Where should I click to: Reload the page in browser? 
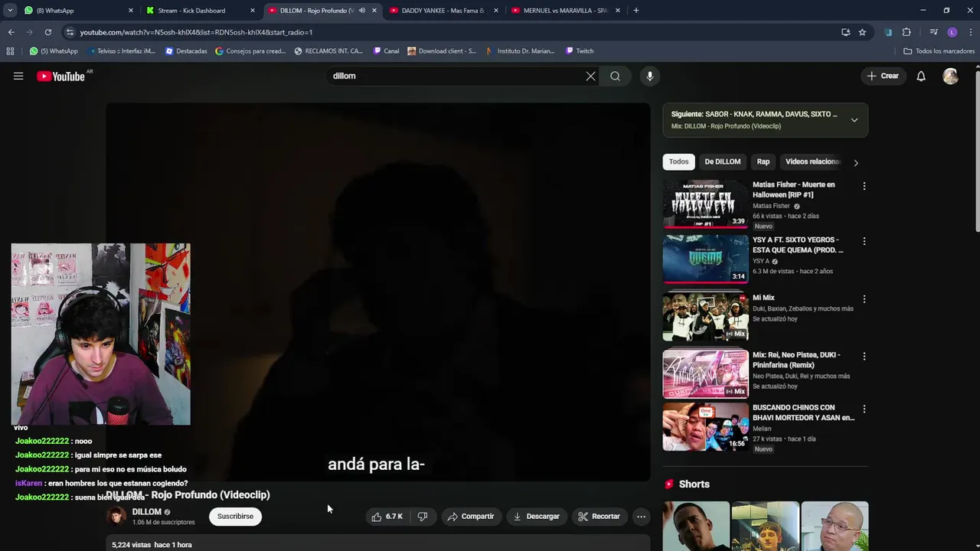(47, 32)
